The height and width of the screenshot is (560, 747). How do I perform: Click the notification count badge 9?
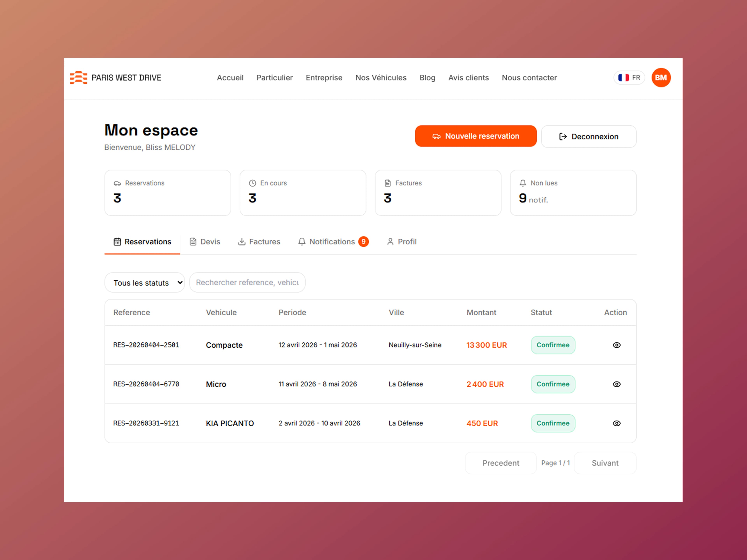[x=363, y=242]
